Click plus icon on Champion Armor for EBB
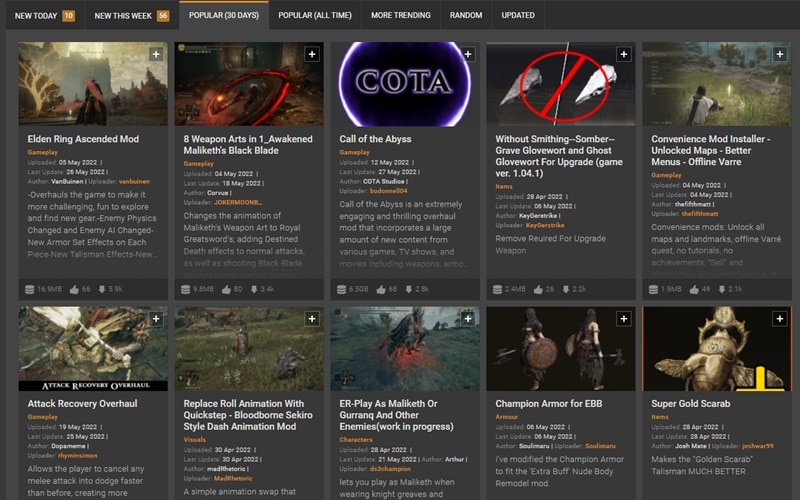Image resolution: width=800 pixels, height=500 pixels. click(x=623, y=319)
